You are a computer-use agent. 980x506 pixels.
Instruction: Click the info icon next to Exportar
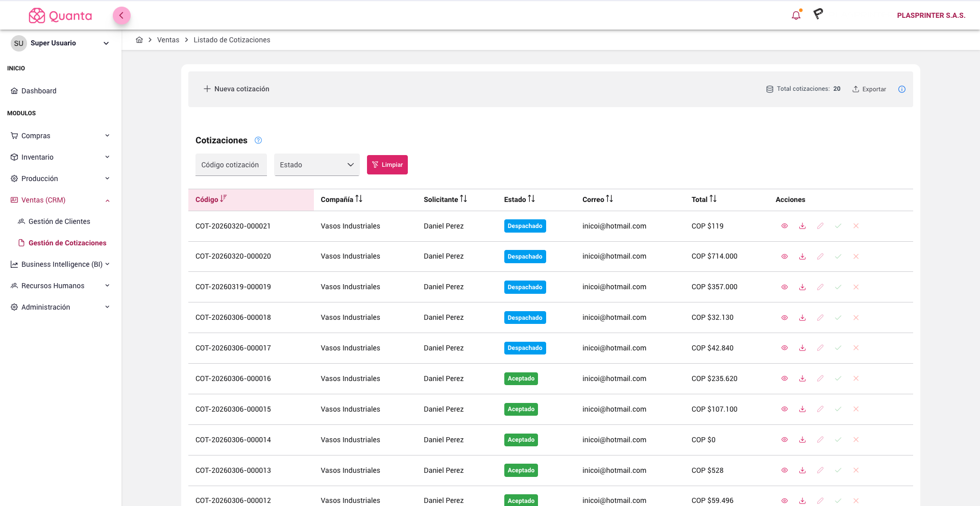point(901,89)
